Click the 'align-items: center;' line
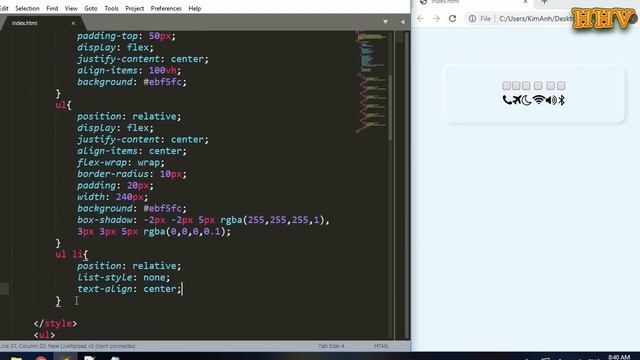This screenshot has height=360, width=640. [131, 151]
